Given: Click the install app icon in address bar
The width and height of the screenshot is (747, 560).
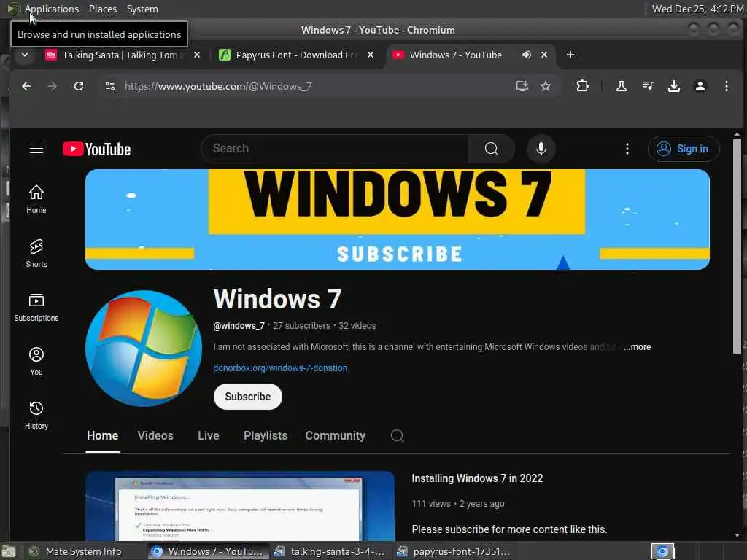Looking at the screenshot, I should point(522,86).
